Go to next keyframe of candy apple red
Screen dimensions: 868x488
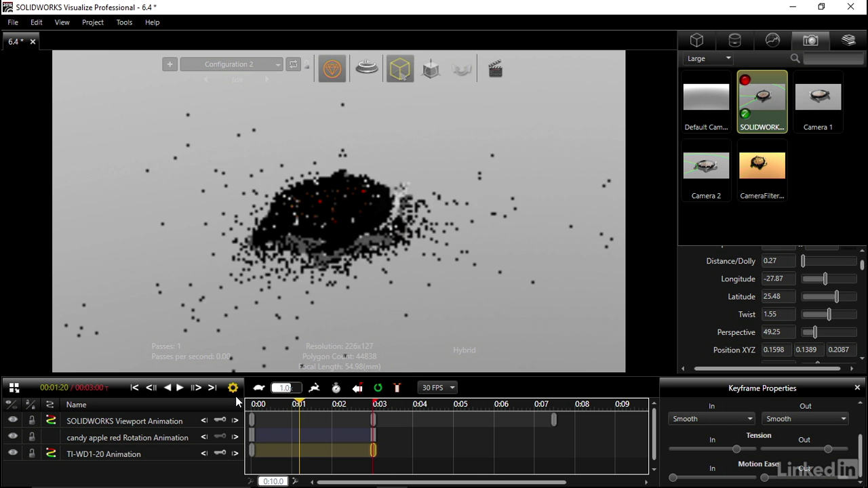click(235, 437)
